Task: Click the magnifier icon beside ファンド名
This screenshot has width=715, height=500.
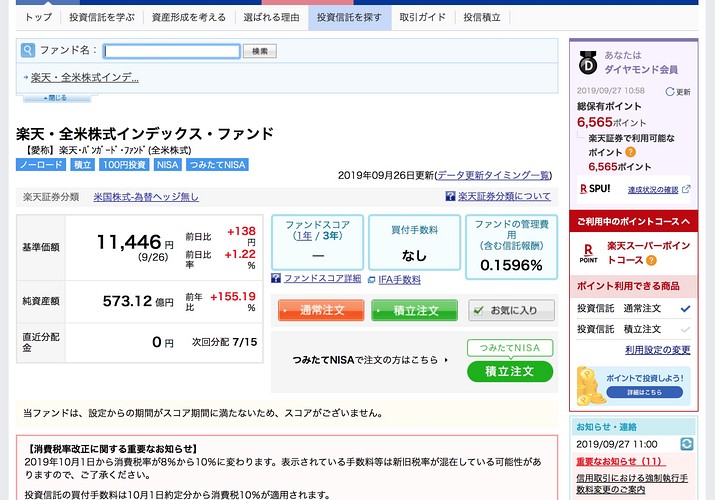Action: pyautogui.click(x=28, y=50)
